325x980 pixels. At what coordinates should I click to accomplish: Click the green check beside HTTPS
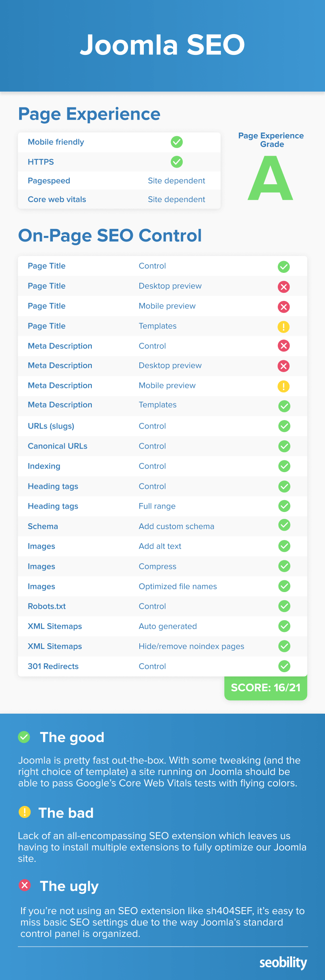click(x=177, y=162)
